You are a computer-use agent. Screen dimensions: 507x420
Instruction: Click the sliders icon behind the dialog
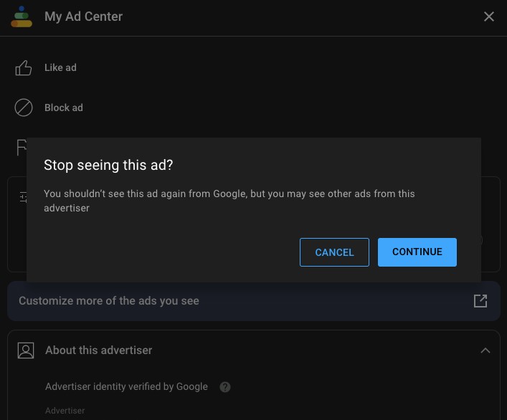pos(22,197)
